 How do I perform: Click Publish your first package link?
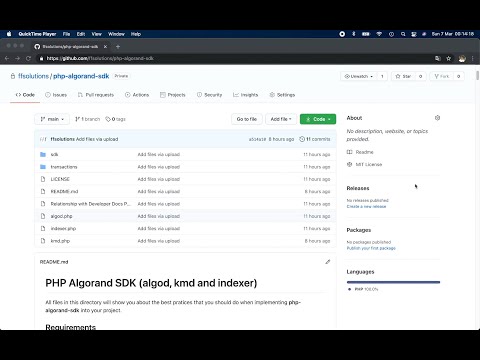pyautogui.click(x=371, y=248)
